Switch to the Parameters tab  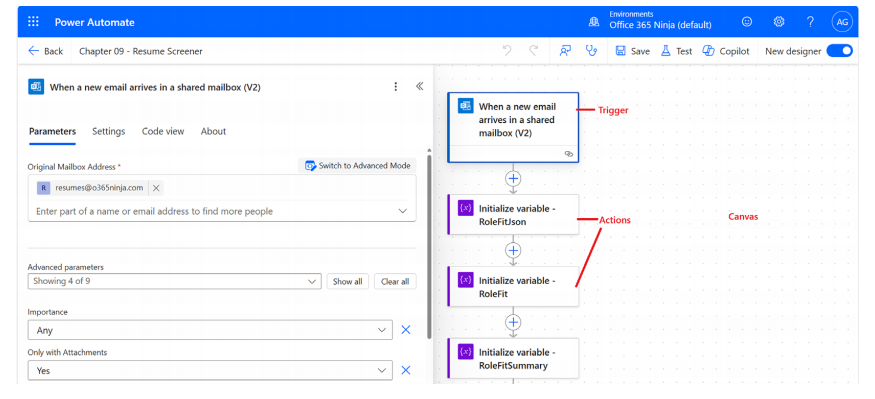tap(52, 132)
